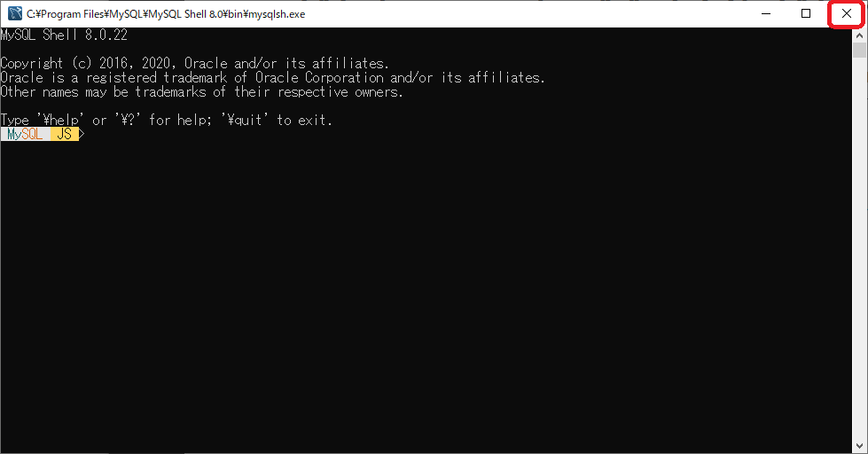
Task: Maximize the MySQL Shell window
Action: 806,14
